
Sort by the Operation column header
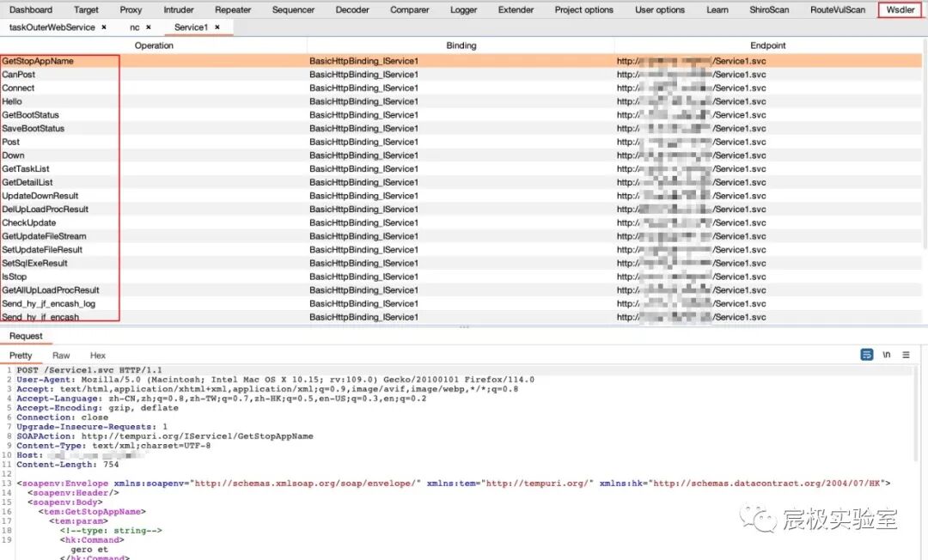click(155, 46)
